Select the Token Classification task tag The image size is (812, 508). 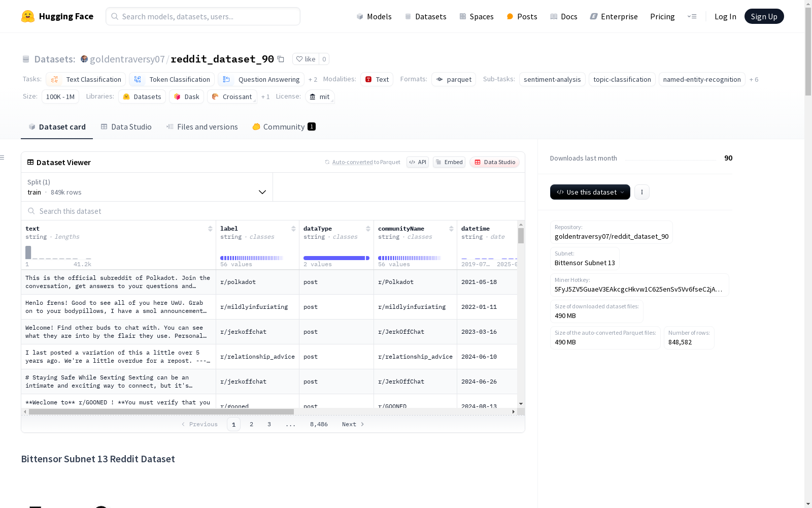pyautogui.click(x=172, y=79)
